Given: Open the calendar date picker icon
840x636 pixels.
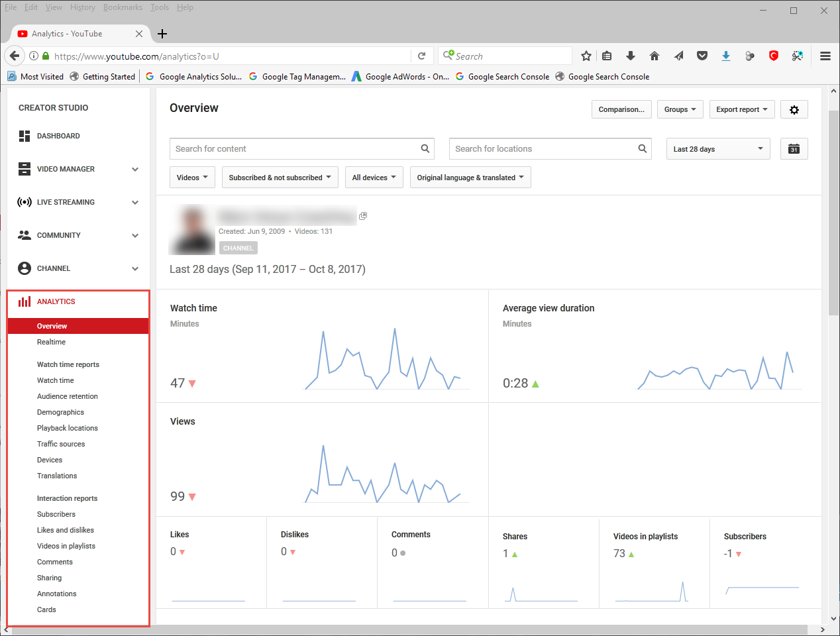Looking at the screenshot, I should (x=794, y=149).
